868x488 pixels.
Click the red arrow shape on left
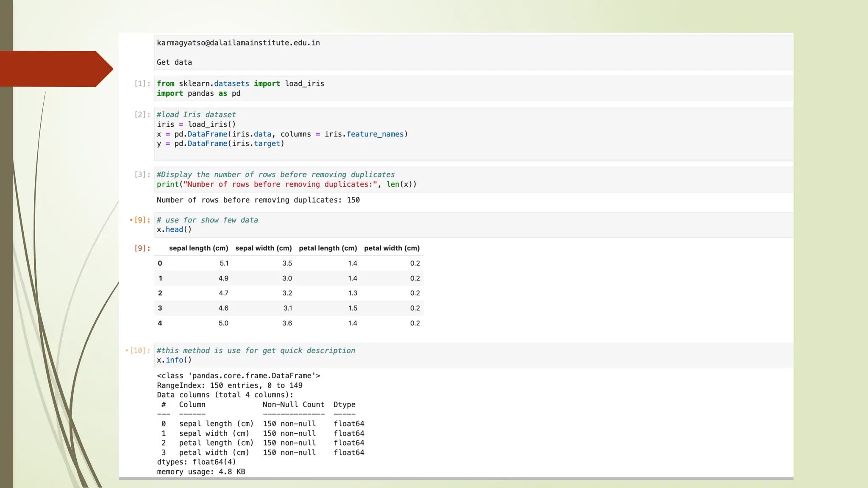tap(55, 69)
